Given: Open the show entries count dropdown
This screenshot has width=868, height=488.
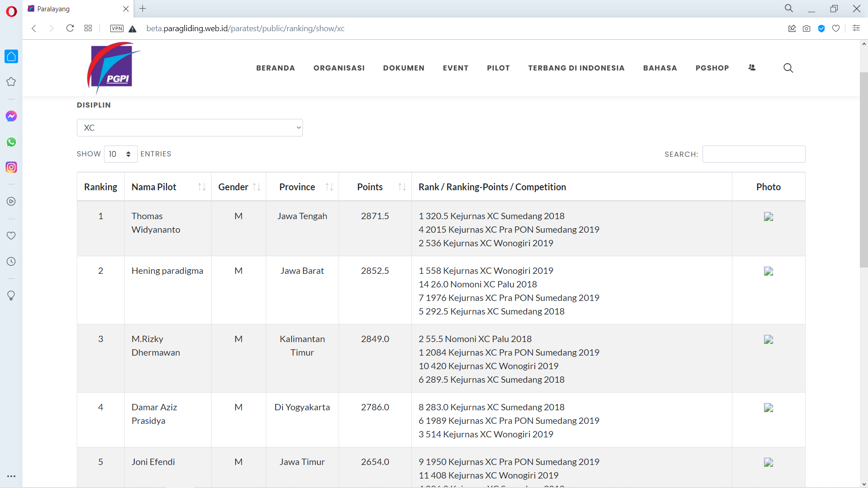Looking at the screenshot, I should coord(120,154).
